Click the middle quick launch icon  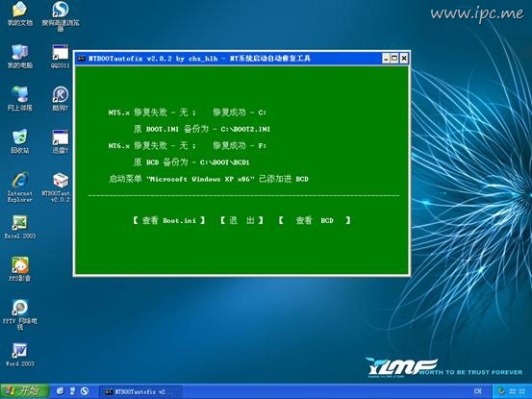click(72, 391)
